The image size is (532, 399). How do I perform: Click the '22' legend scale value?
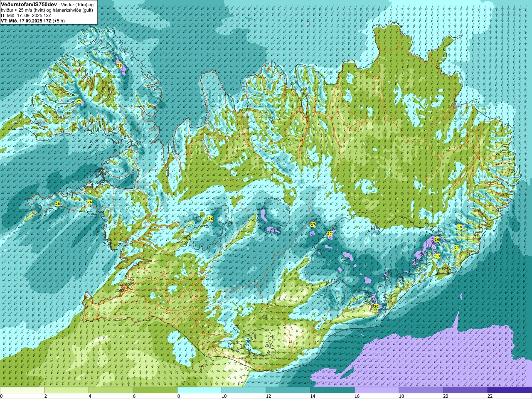click(x=490, y=396)
